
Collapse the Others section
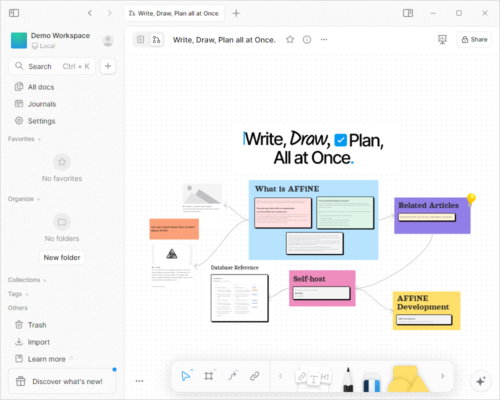18,308
